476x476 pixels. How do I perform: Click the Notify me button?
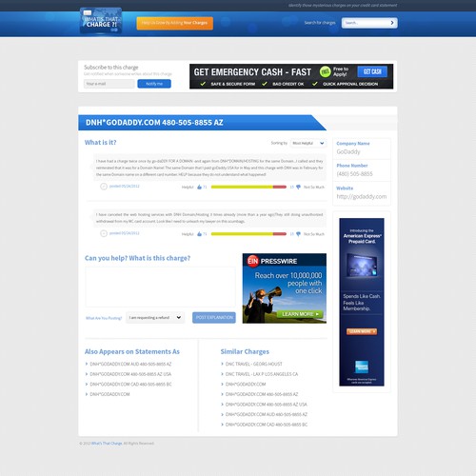tap(154, 84)
